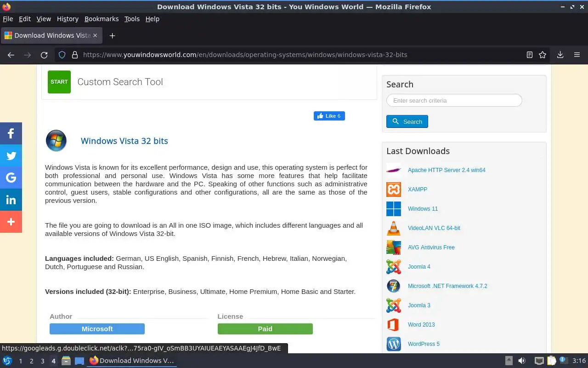Image resolution: width=588 pixels, height=368 pixels.
Task: Open Firefox application hamburger menu
Action: [577, 55]
